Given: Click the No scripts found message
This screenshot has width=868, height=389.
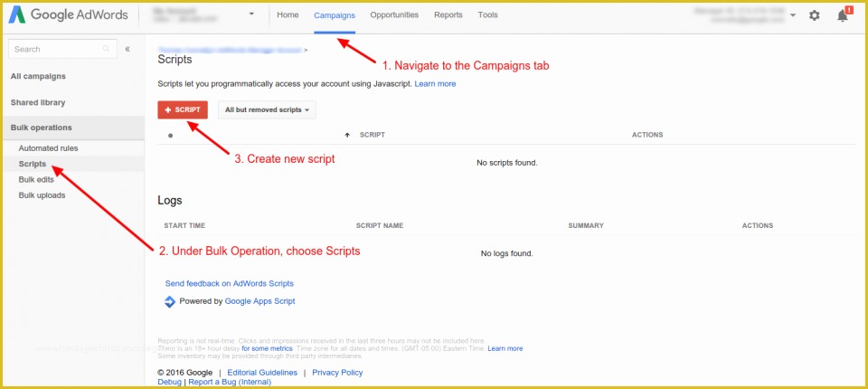Looking at the screenshot, I should (507, 163).
